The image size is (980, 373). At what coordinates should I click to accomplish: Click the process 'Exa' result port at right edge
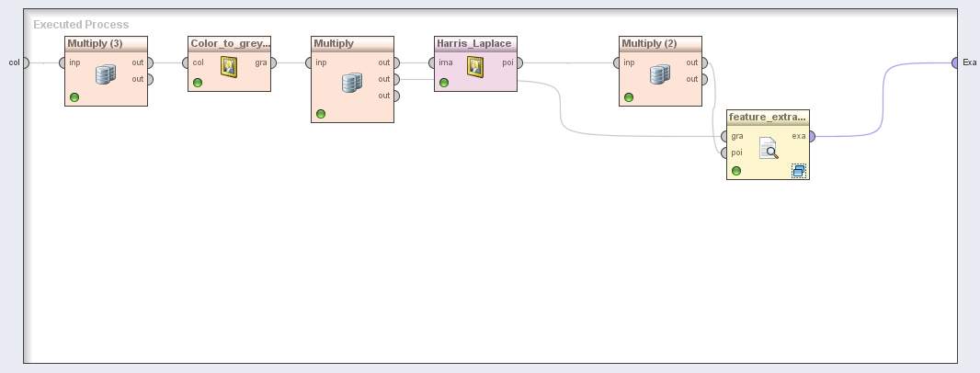tap(955, 62)
